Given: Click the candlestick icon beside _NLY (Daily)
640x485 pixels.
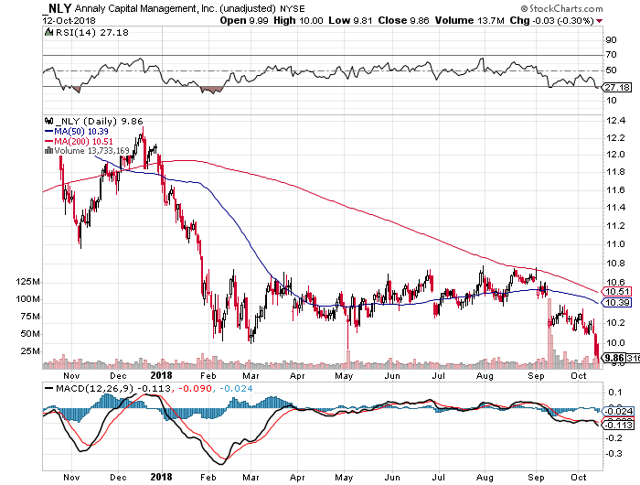Looking at the screenshot, I should point(49,121).
